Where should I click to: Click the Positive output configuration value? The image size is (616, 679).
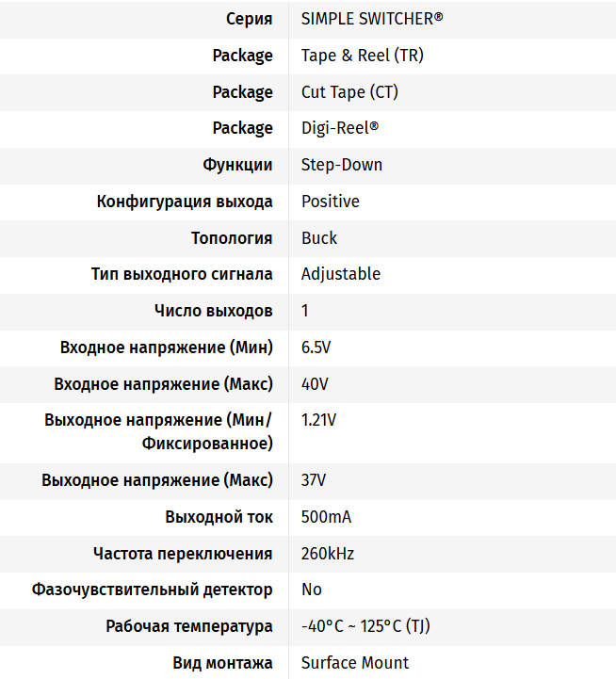331,202
